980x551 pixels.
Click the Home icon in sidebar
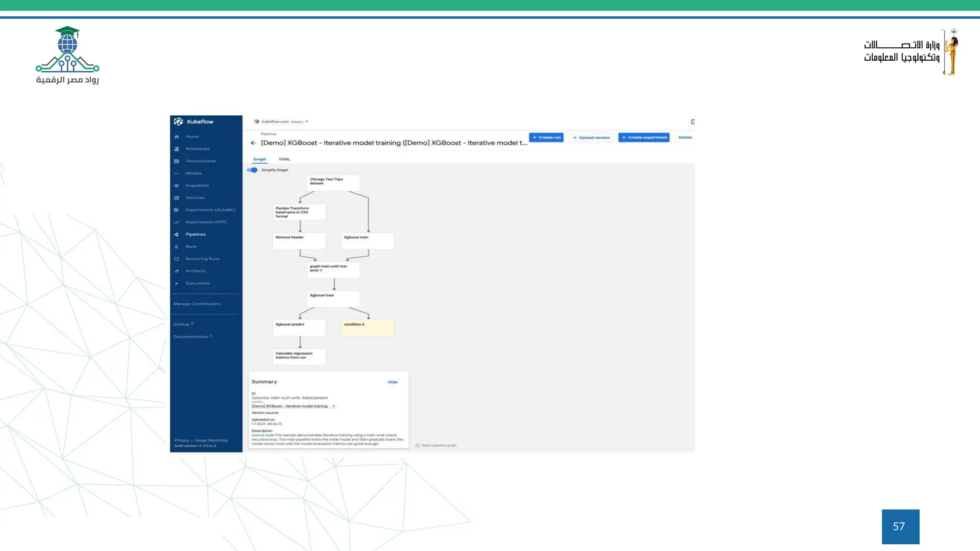pos(177,137)
